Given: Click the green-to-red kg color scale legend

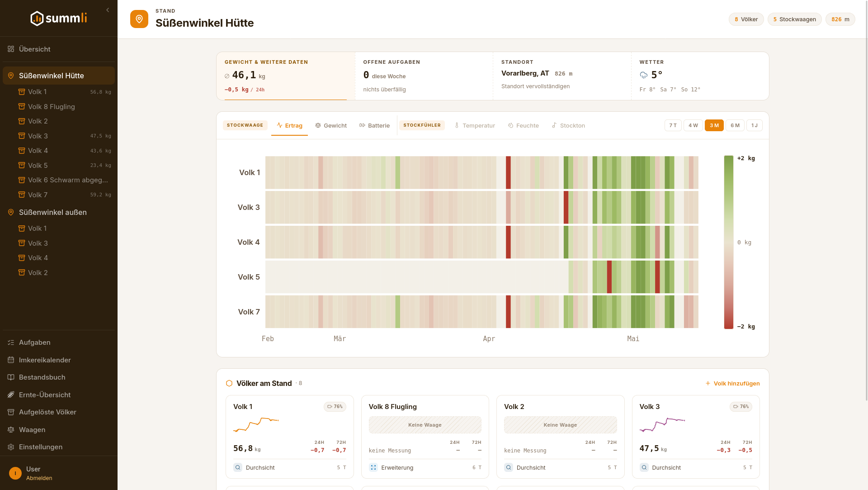Looking at the screenshot, I should click(728, 242).
